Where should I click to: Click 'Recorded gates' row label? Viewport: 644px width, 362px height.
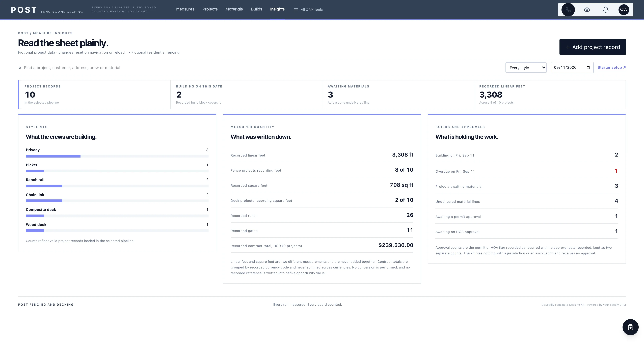click(x=244, y=231)
